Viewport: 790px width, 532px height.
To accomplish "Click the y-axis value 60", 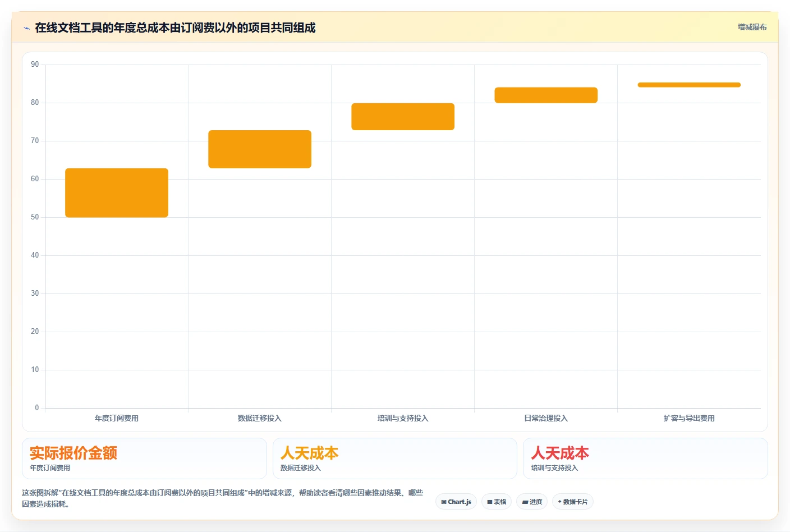I will (35, 179).
